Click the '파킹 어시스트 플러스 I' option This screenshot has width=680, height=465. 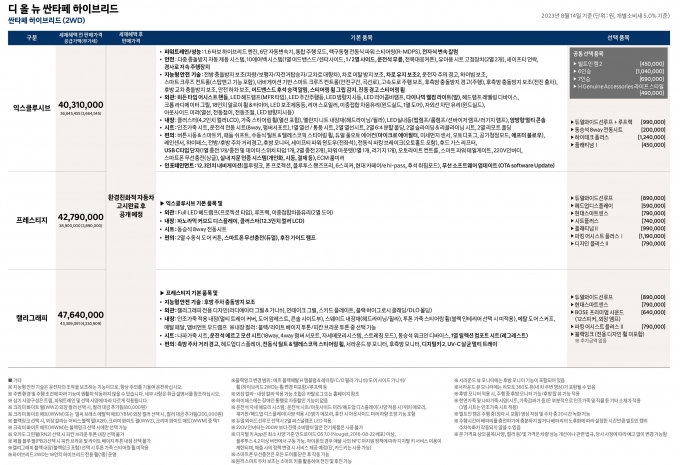click(596, 236)
